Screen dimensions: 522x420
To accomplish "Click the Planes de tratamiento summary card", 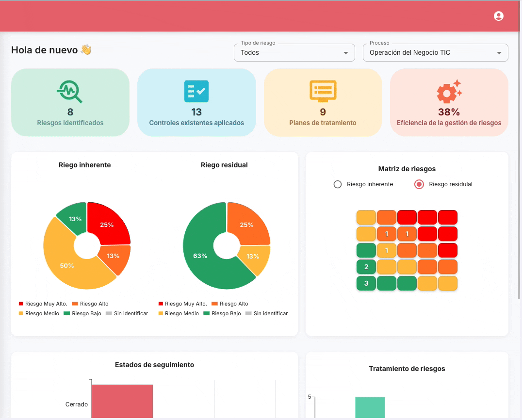I will [x=323, y=102].
